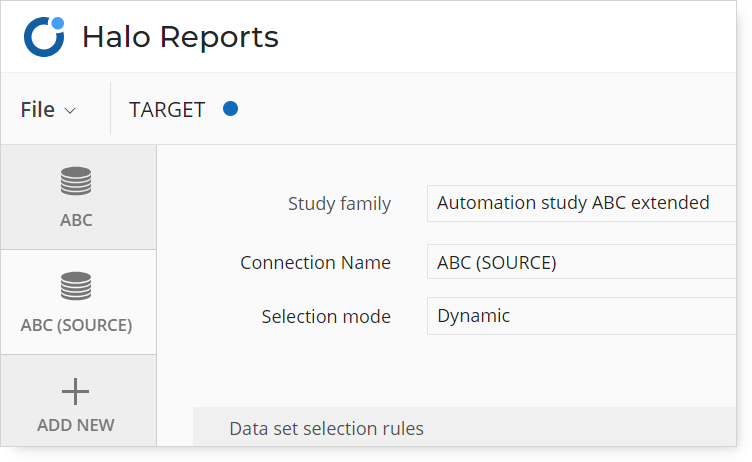Click the ADD NEW label

click(x=76, y=425)
